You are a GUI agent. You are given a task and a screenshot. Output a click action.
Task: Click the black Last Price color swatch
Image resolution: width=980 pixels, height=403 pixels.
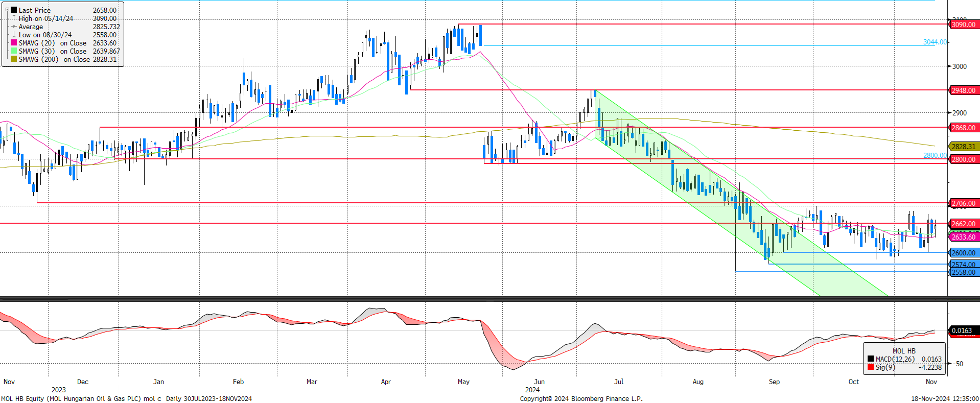click(14, 10)
